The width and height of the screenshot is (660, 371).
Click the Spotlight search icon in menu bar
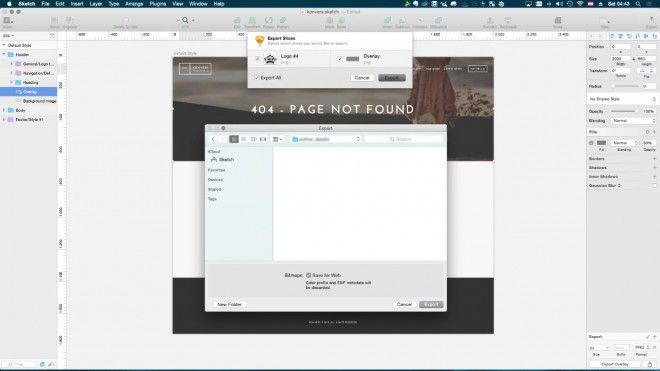tap(638, 4)
